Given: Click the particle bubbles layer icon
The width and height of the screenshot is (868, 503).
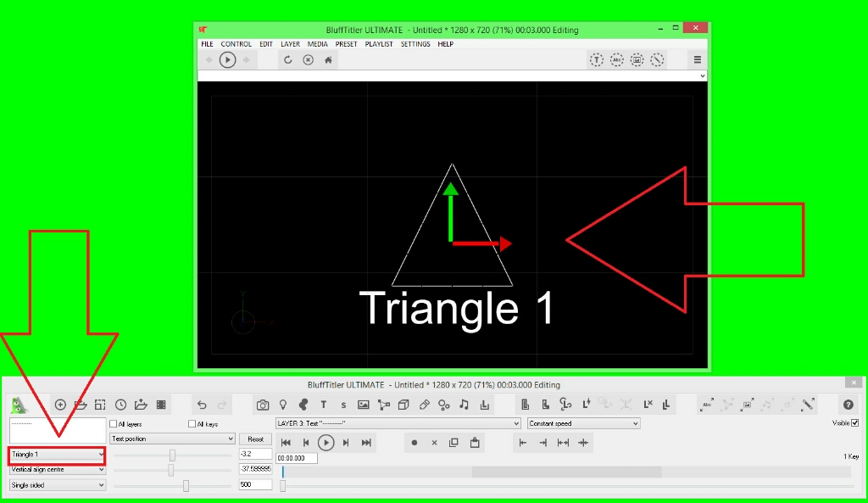Looking at the screenshot, I should tap(444, 405).
